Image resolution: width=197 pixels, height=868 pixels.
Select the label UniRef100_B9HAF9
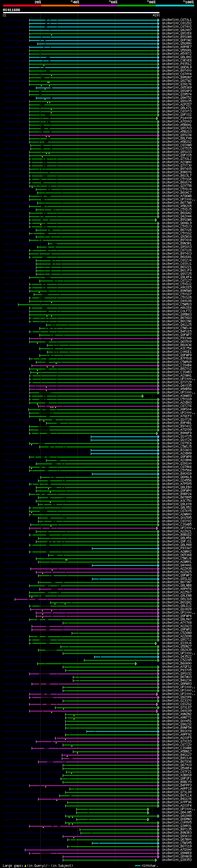pyautogui.click(x=176, y=433)
